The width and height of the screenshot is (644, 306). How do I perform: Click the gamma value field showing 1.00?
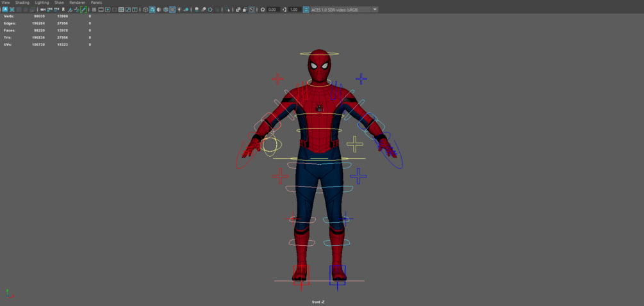294,10
